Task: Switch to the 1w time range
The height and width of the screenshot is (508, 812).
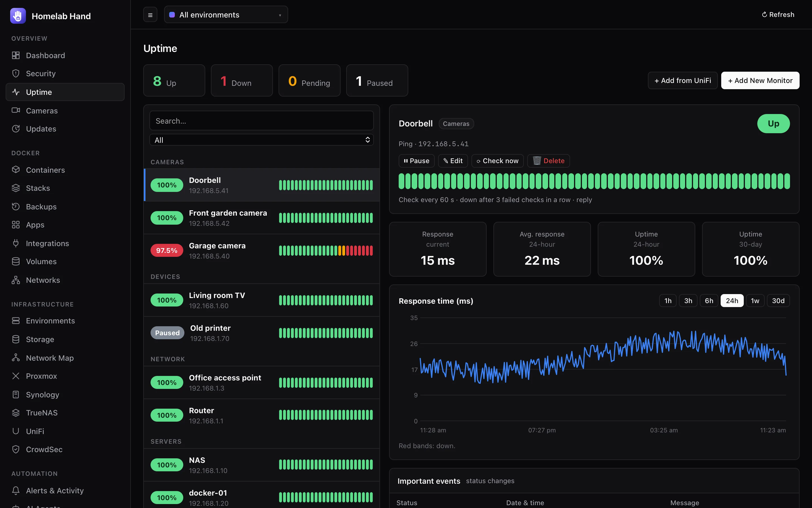Action: pyautogui.click(x=755, y=301)
